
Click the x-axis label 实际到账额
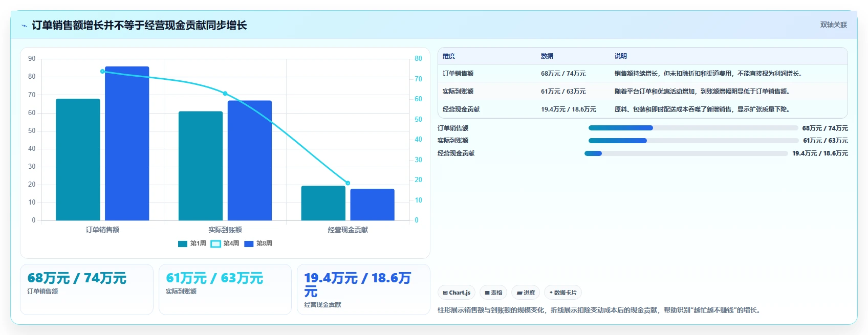(x=225, y=230)
